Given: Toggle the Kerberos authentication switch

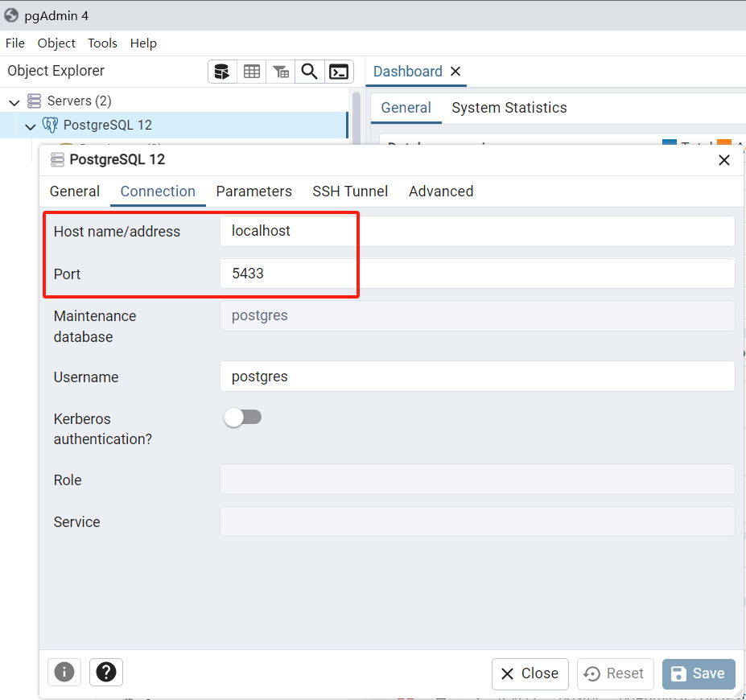Looking at the screenshot, I should (243, 418).
